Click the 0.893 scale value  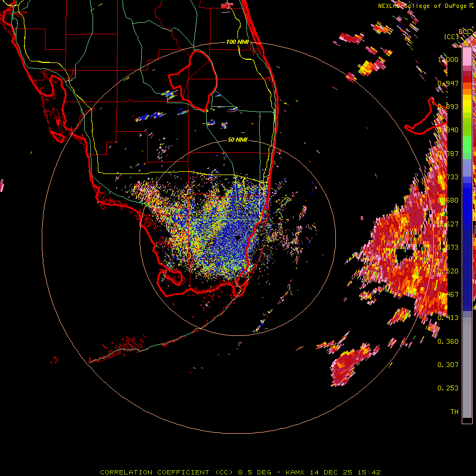tap(448, 106)
